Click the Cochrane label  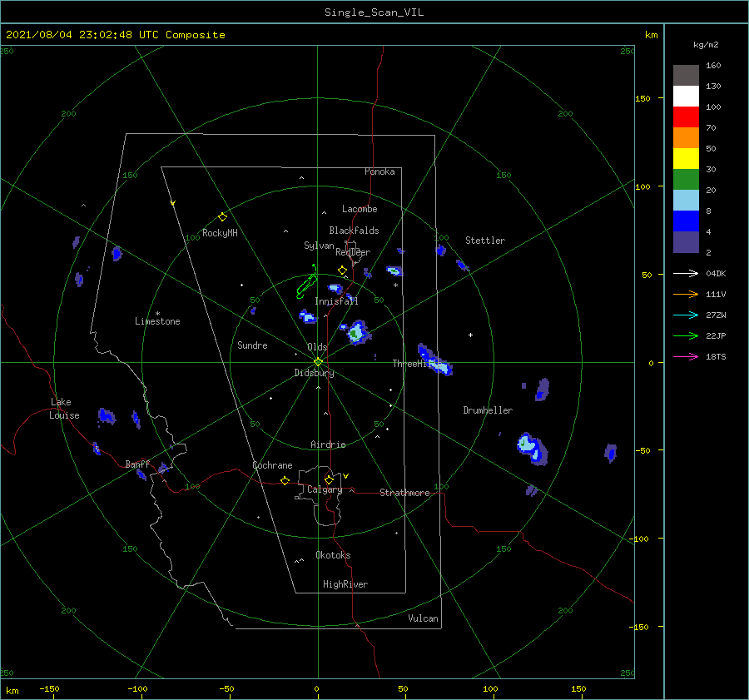click(272, 465)
